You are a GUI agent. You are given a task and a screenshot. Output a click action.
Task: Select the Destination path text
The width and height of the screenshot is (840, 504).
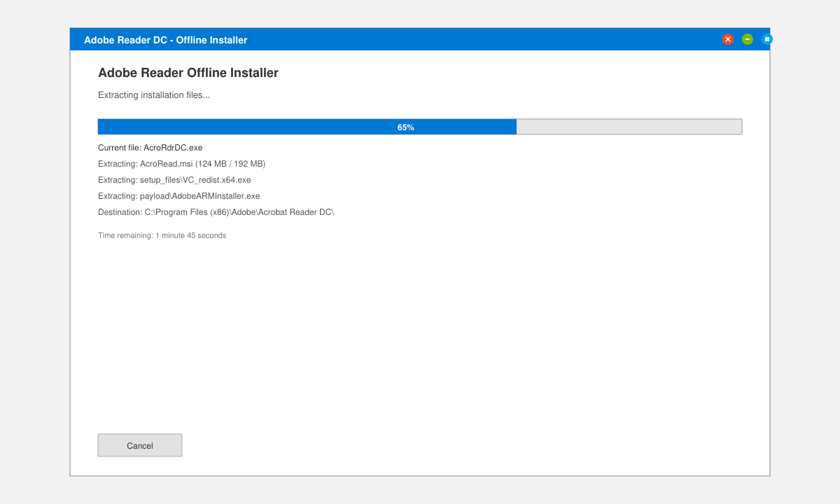pyautogui.click(x=216, y=212)
